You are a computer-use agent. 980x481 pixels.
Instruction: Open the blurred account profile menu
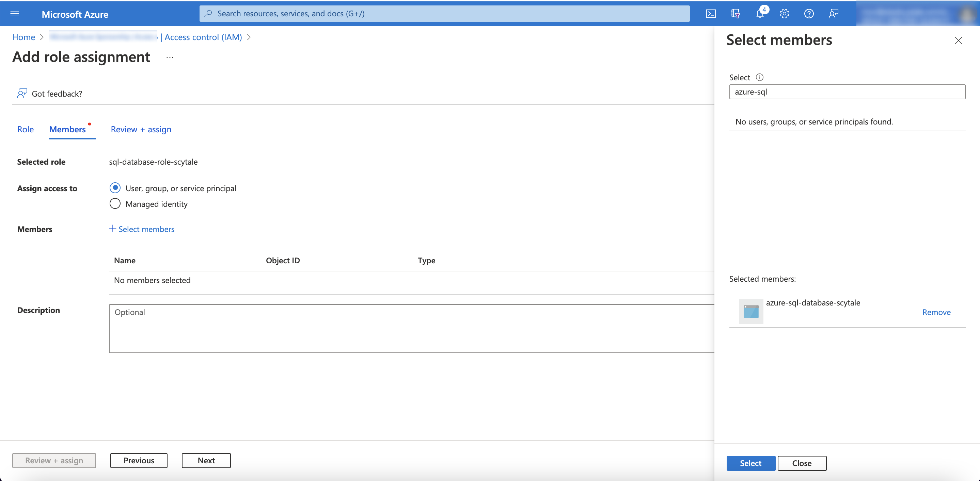(x=918, y=14)
